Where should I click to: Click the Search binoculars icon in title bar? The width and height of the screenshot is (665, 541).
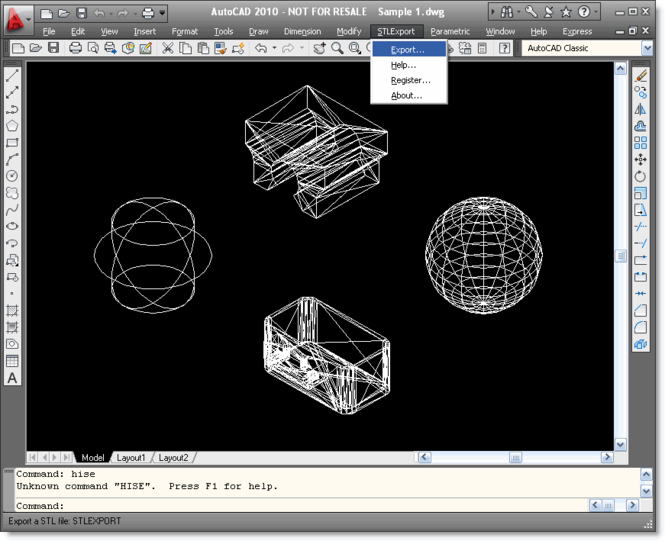[507, 12]
